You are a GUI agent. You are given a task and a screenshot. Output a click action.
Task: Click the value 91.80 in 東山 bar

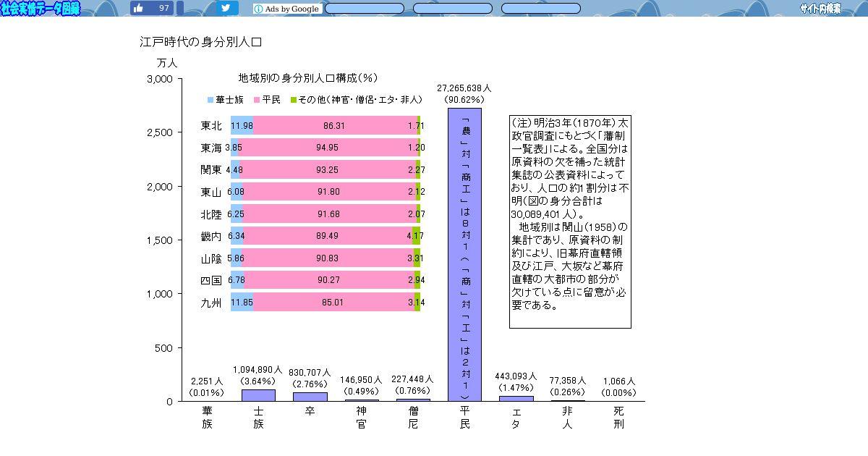[x=328, y=192]
